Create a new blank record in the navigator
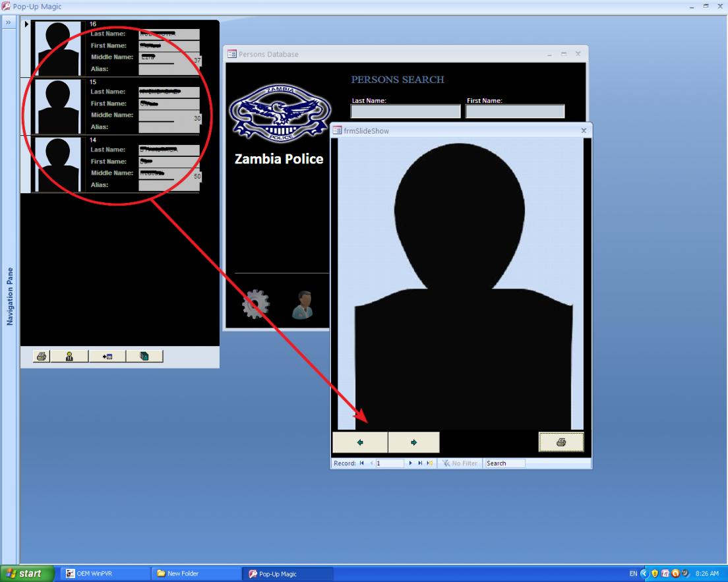 point(429,463)
